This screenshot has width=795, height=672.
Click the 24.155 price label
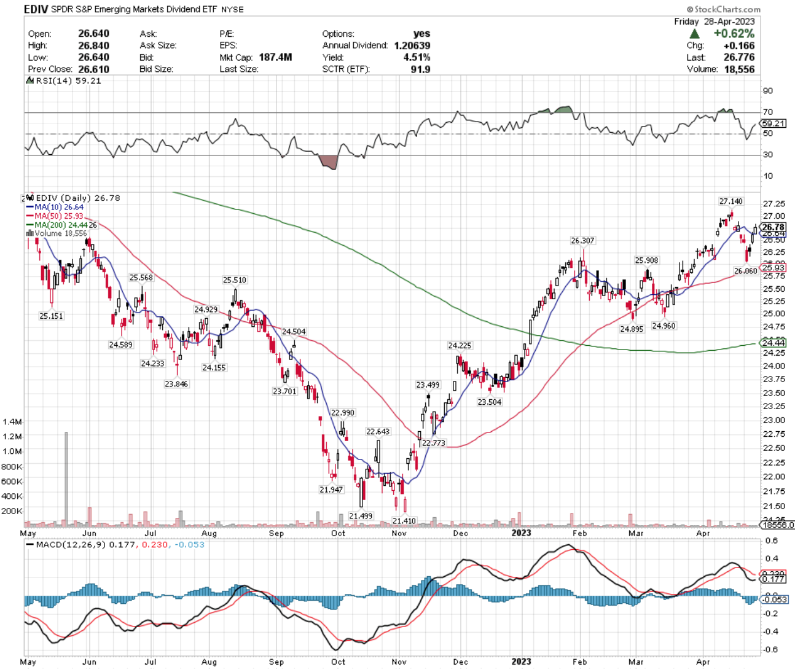(214, 367)
